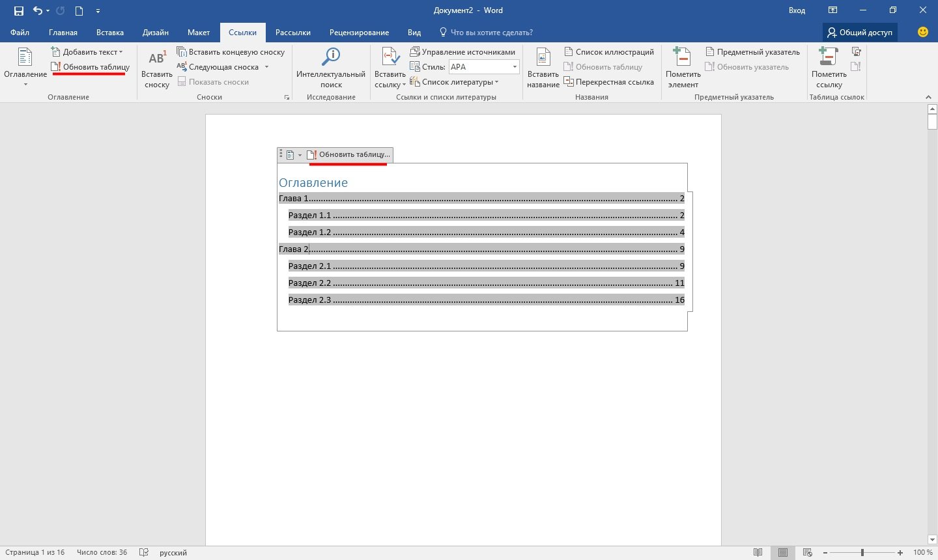Image resolution: width=938 pixels, height=560 pixels.
Task: Click the Save icon in the quick access toolbar
Action: (x=18, y=10)
